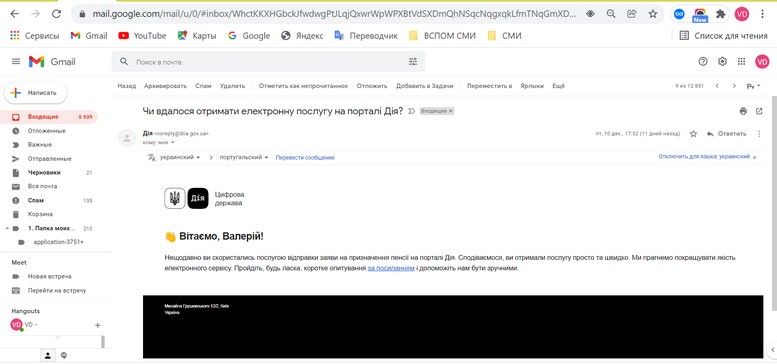Open email in new window icon
Screen dimensions: 777x364
tap(759, 111)
